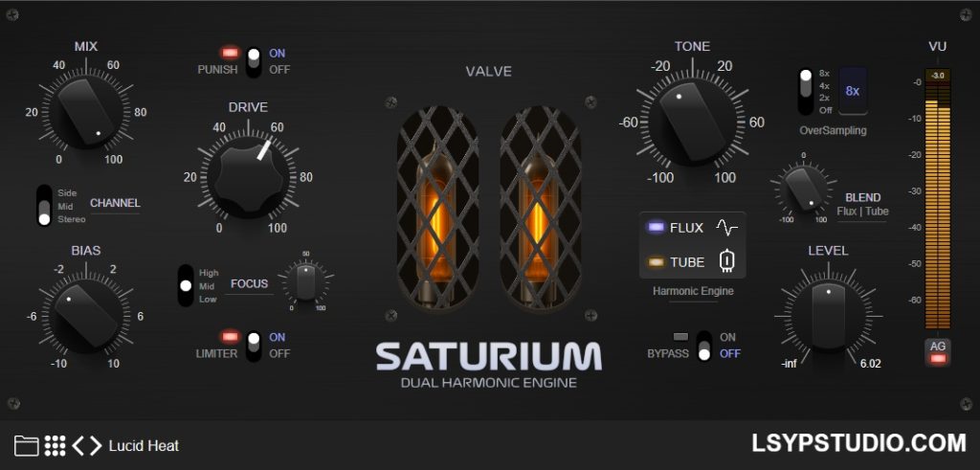Click the LIMITER red LED
Screen dimensions: 980x470
(230, 337)
